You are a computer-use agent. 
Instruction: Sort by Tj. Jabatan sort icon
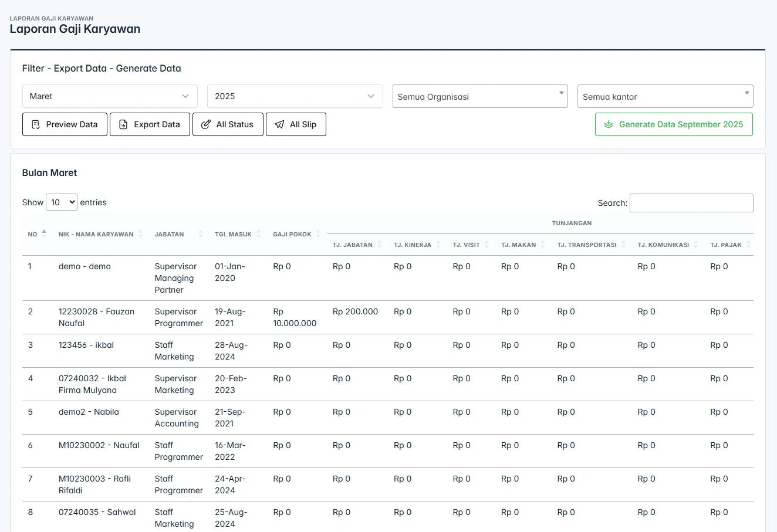click(x=380, y=245)
